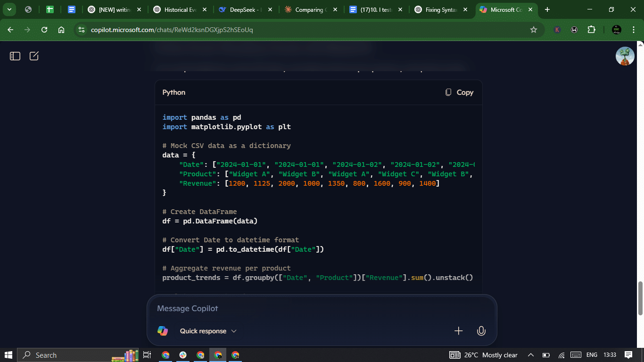Close the Fixing Syntax tab
This screenshot has height=362, width=644.
point(465,9)
